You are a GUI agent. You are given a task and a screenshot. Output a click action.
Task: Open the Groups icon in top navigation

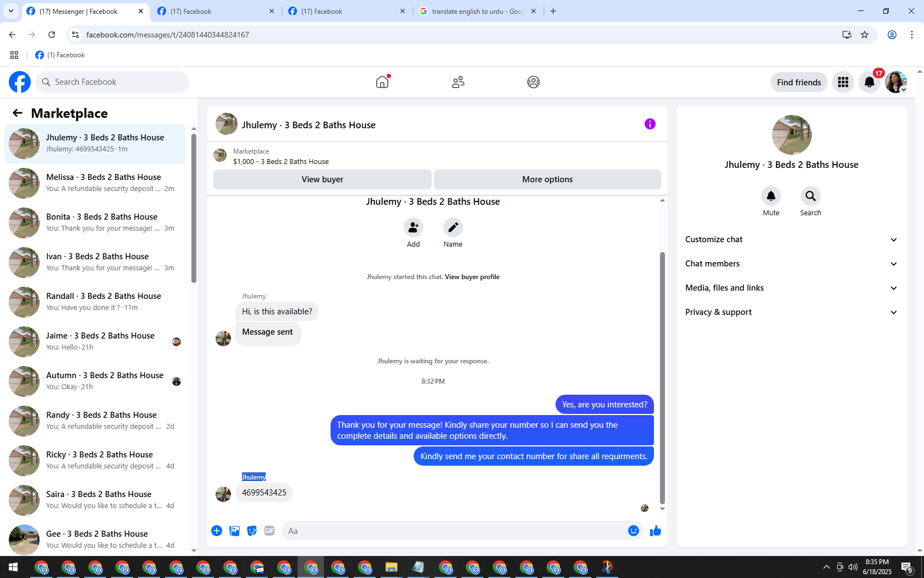tap(533, 82)
